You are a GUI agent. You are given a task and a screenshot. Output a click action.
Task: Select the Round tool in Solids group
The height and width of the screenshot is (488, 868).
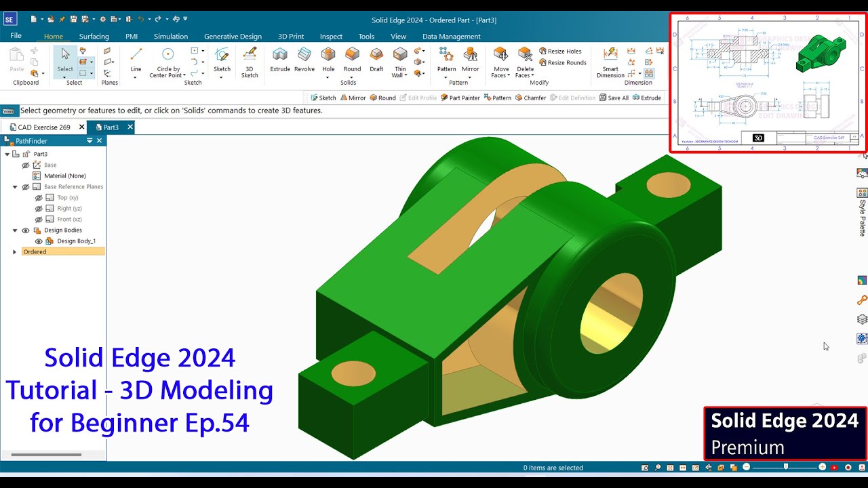pos(352,60)
